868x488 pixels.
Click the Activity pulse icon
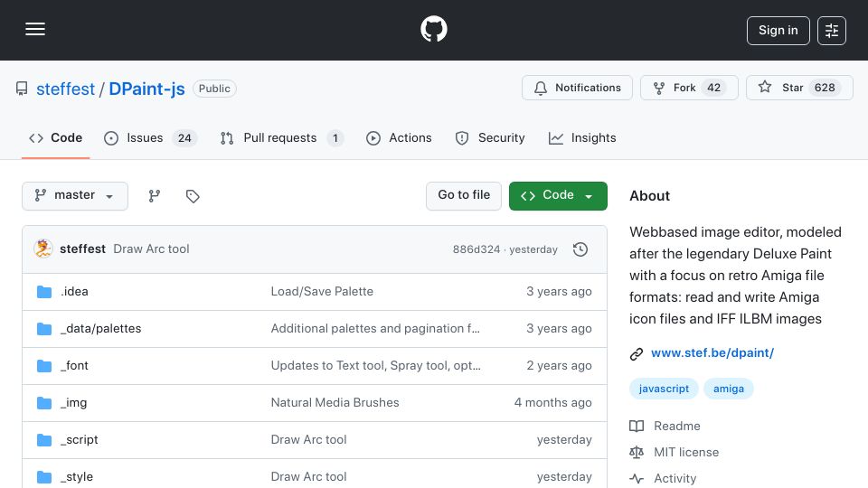(637, 479)
